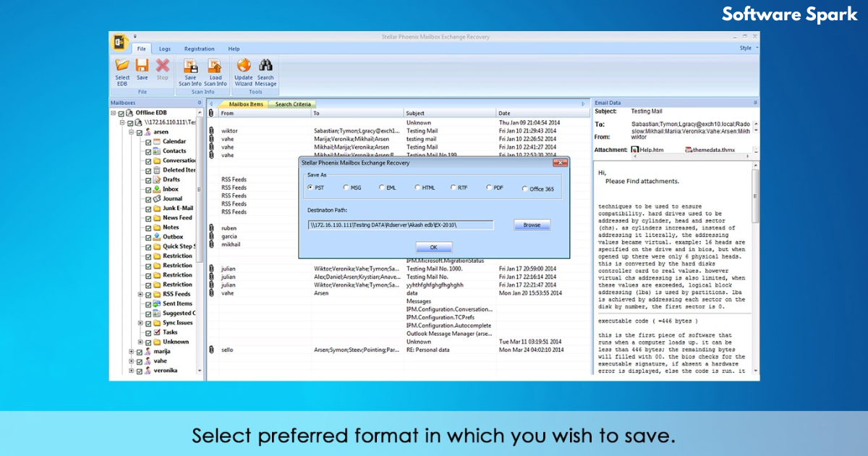This screenshot has height=456, width=868.
Task: Click the Browse button
Action: (x=532, y=225)
